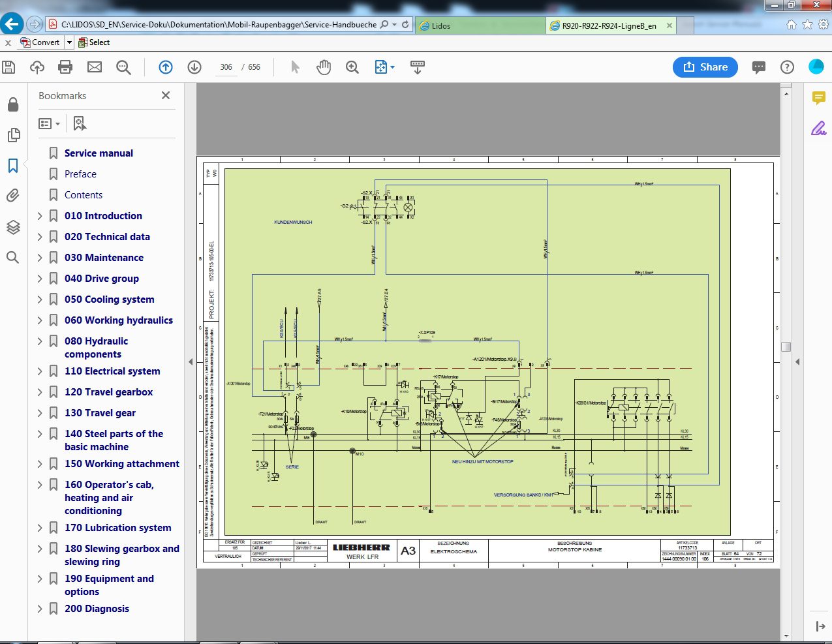Add a sticky note comment tool
This screenshot has width=832, height=644.
pos(819,99)
